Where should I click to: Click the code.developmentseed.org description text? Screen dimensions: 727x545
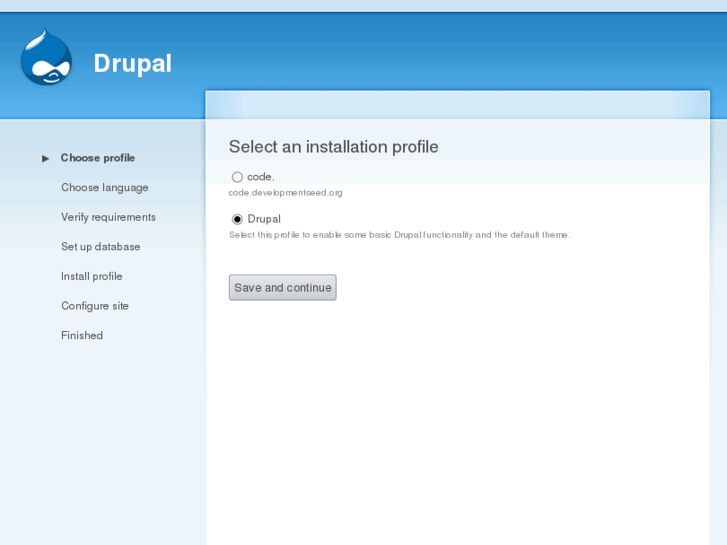coord(286,192)
